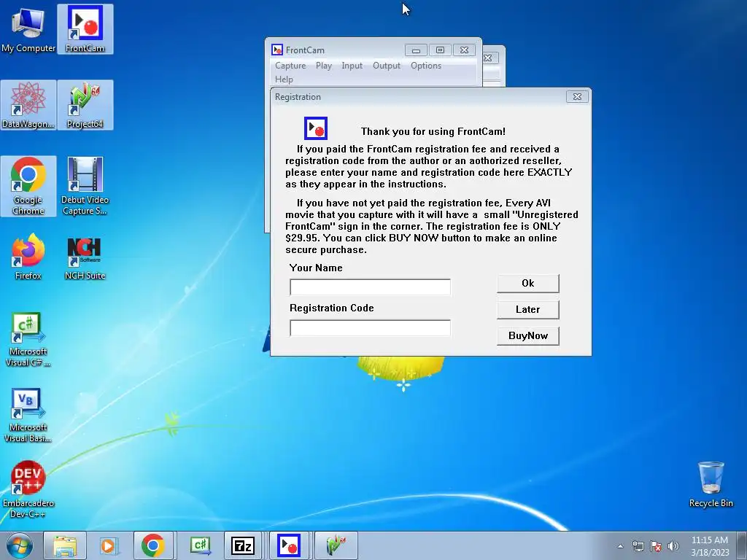Select the Recycle Bin icon
This screenshot has width=747, height=560.
711,484
